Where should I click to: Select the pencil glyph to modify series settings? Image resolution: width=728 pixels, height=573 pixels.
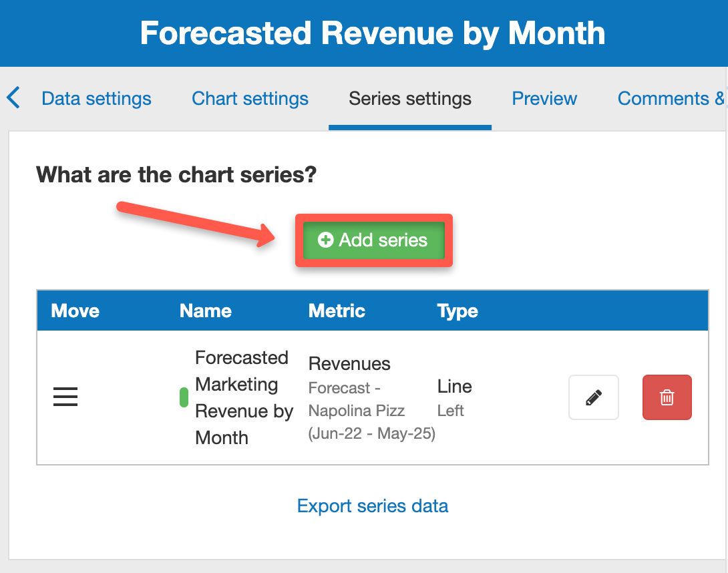[x=593, y=397]
